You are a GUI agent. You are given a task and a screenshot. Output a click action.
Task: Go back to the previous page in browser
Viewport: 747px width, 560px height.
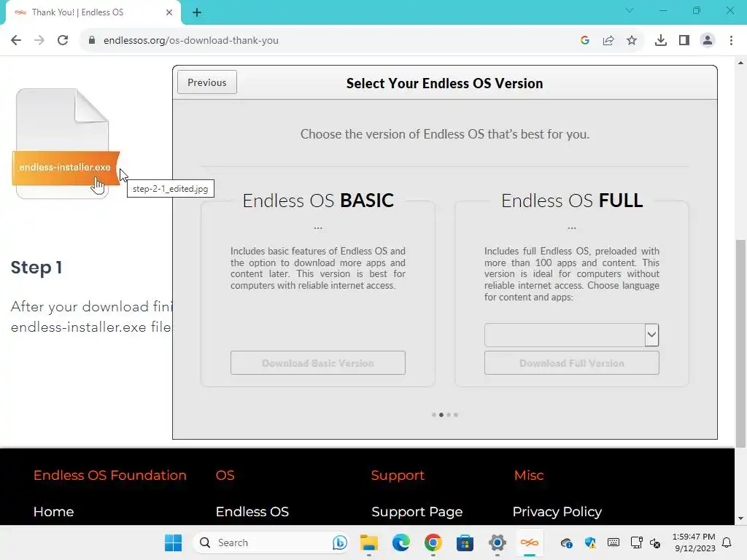point(16,40)
